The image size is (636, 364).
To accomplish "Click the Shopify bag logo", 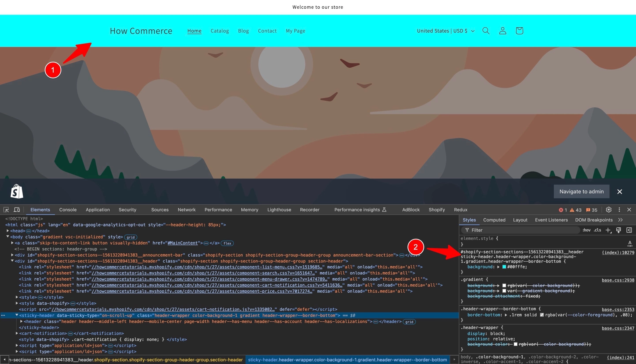I will (17, 191).
